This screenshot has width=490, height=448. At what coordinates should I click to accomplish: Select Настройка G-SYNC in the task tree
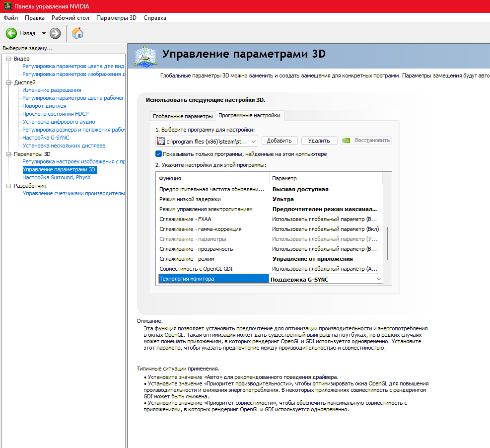point(46,138)
